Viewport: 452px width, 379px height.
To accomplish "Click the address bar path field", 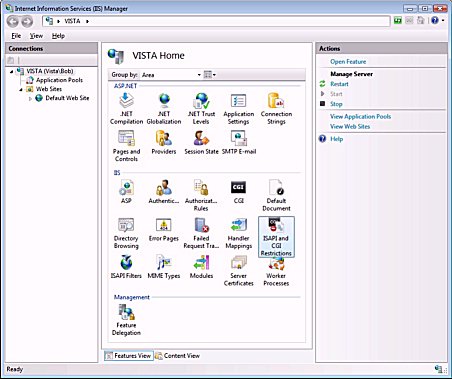I will pos(216,21).
